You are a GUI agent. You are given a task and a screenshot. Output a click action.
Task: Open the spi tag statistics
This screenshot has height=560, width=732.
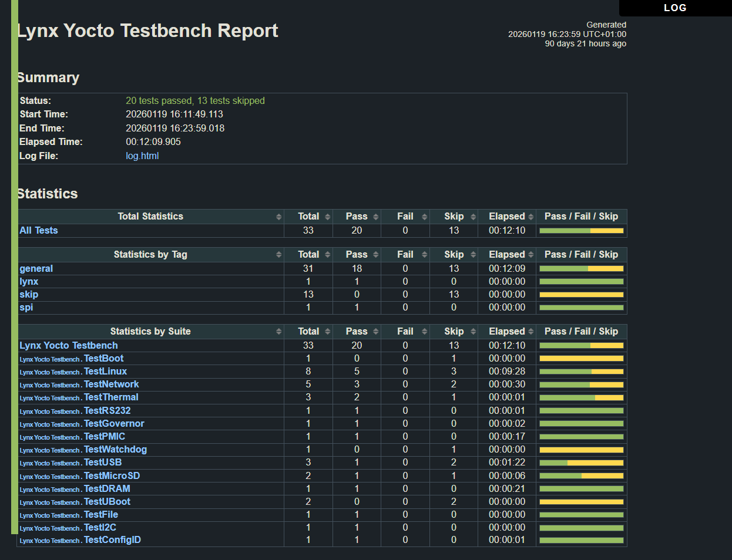coord(26,307)
